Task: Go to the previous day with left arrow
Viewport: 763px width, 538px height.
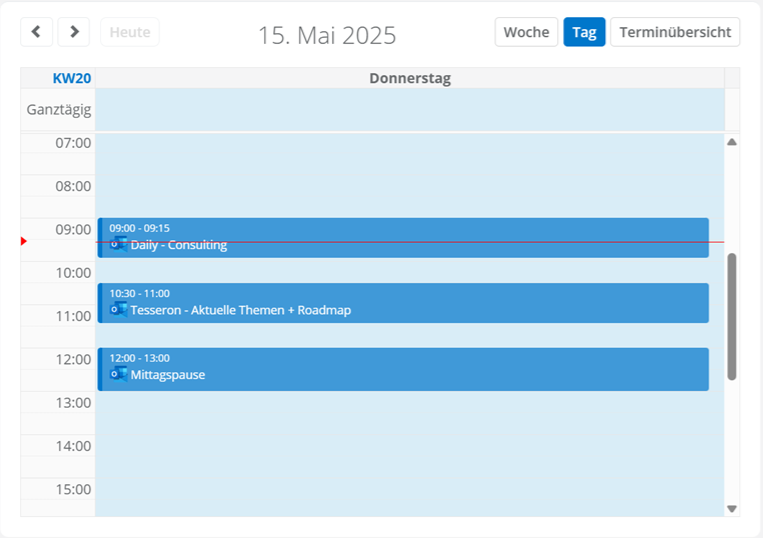Action: point(37,32)
